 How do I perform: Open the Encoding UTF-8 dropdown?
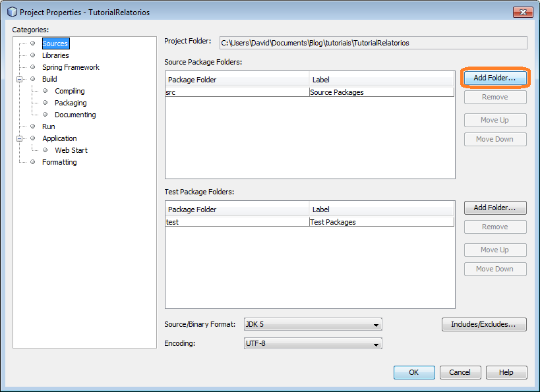tap(313, 344)
